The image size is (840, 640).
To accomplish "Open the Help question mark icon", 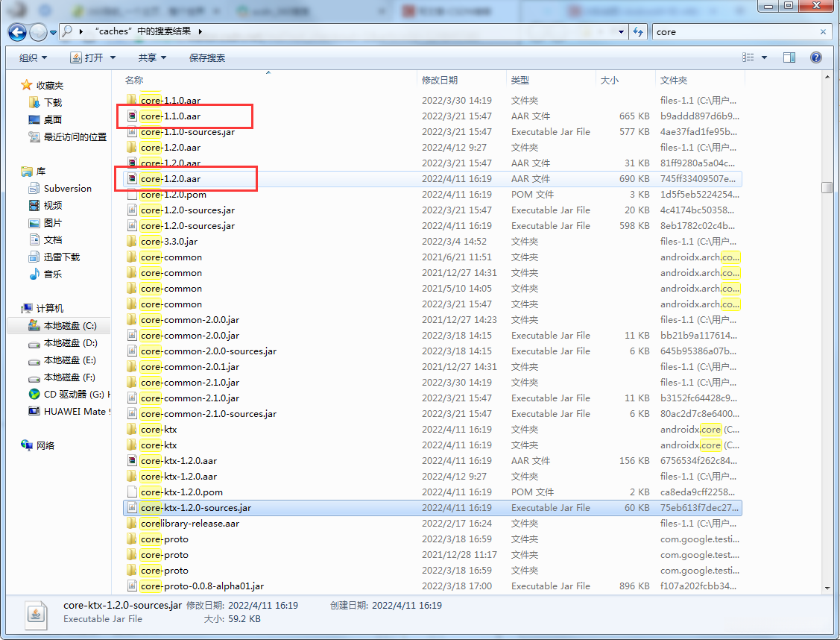I will [816, 57].
